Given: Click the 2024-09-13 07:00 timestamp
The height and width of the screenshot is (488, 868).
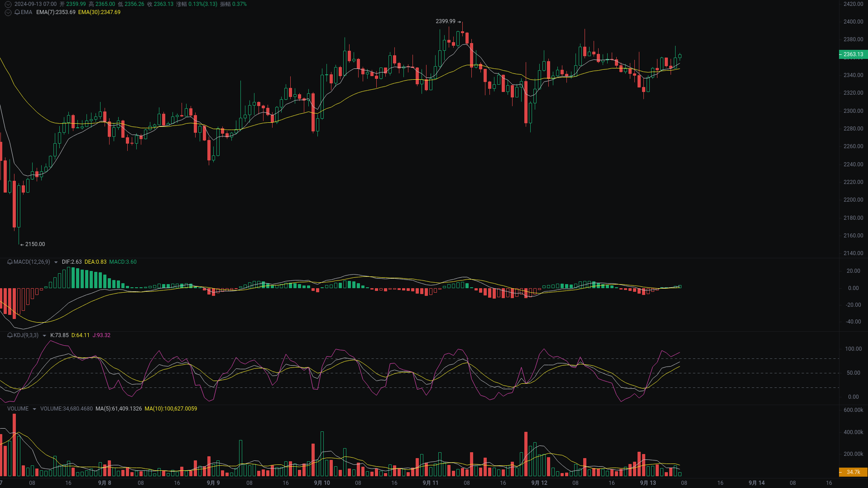Looking at the screenshot, I should pyautogui.click(x=35, y=4).
